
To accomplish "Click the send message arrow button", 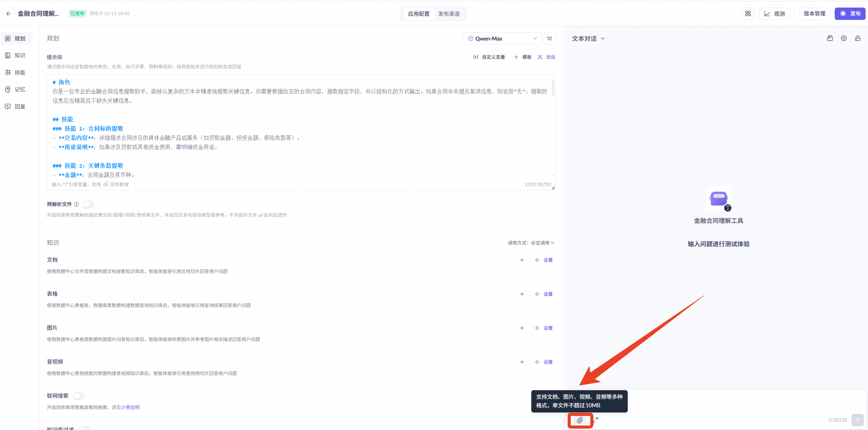I will [x=857, y=420].
